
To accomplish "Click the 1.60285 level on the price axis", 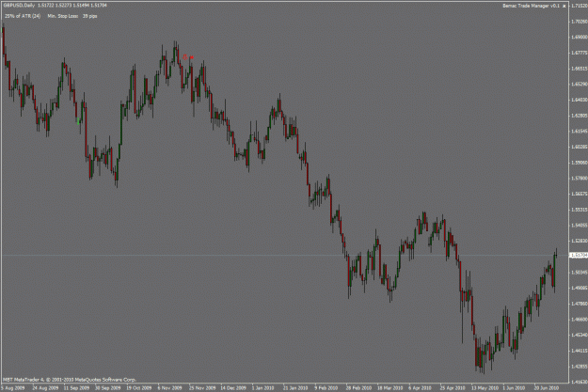I will [580, 147].
